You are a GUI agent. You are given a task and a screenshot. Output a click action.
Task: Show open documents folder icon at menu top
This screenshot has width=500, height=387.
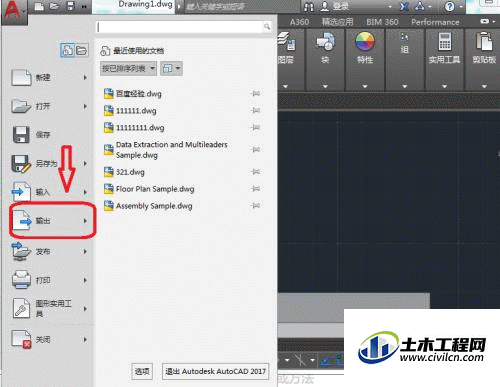[x=81, y=51]
